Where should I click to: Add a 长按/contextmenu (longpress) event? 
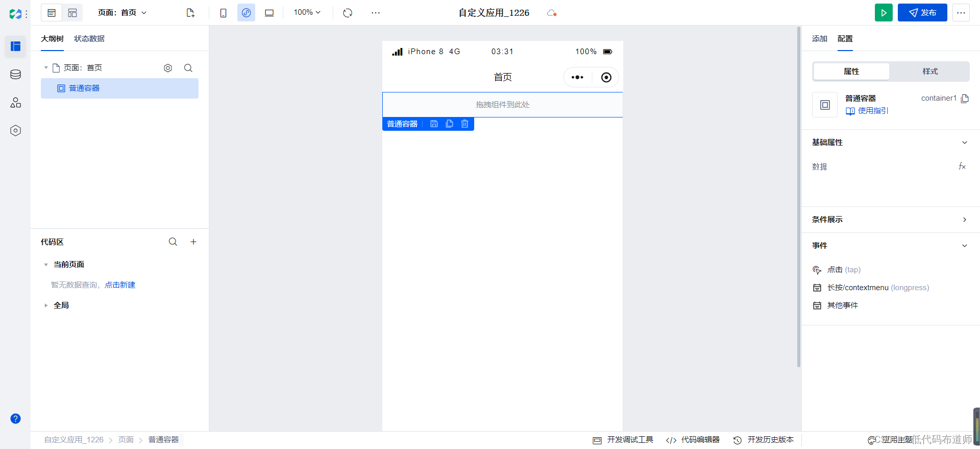click(871, 288)
